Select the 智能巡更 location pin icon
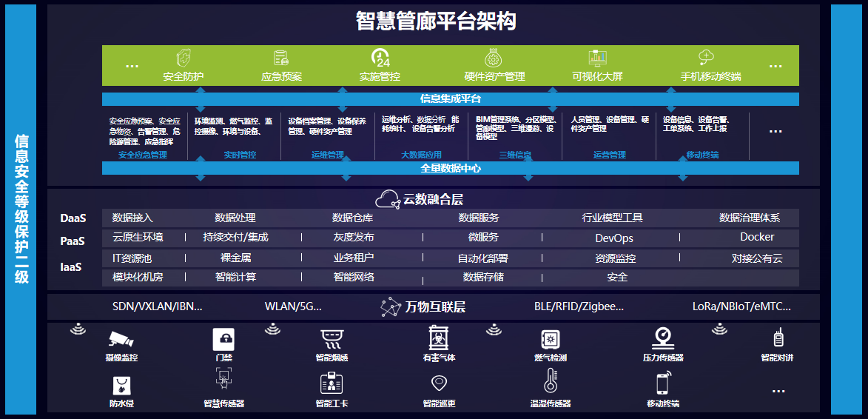This screenshot has height=419, width=868. [439, 383]
